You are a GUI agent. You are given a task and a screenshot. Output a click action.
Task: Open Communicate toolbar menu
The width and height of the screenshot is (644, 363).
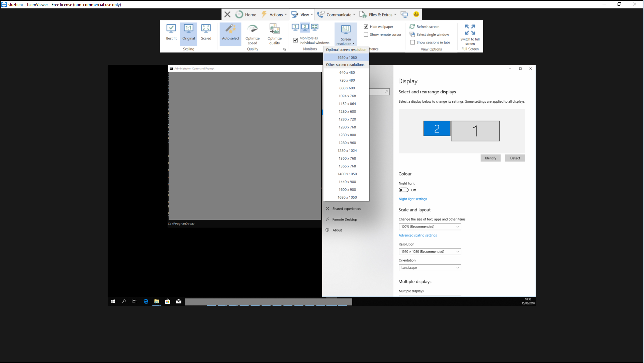click(337, 15)
